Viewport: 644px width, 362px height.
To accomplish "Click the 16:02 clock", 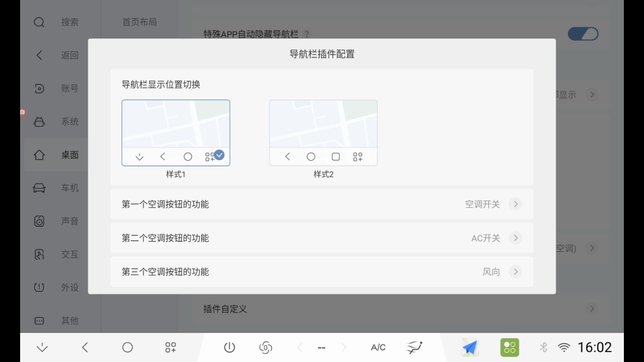I will click(595, 348).
